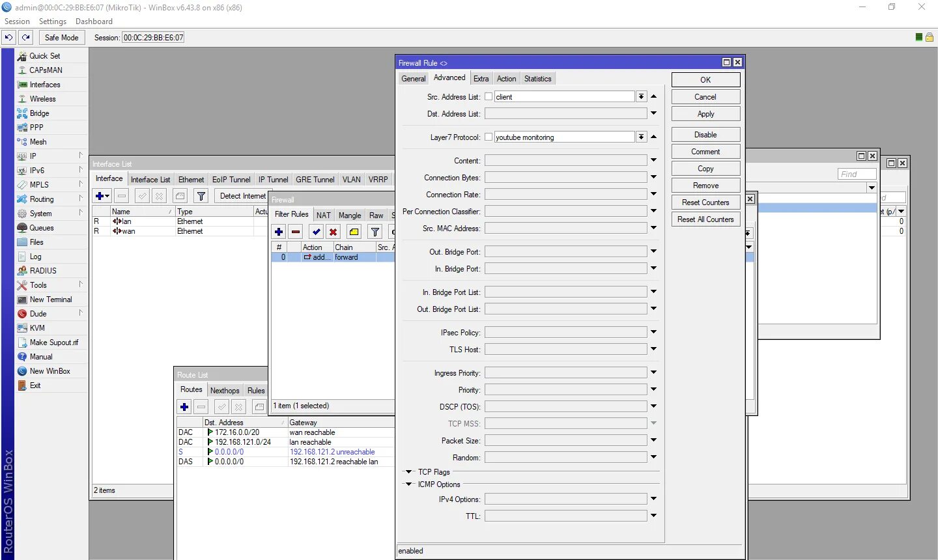The width and height of the screenshot is (938, 560).
Task: Open the RADIUS sidebar item
Action: (x=43, y=271)
